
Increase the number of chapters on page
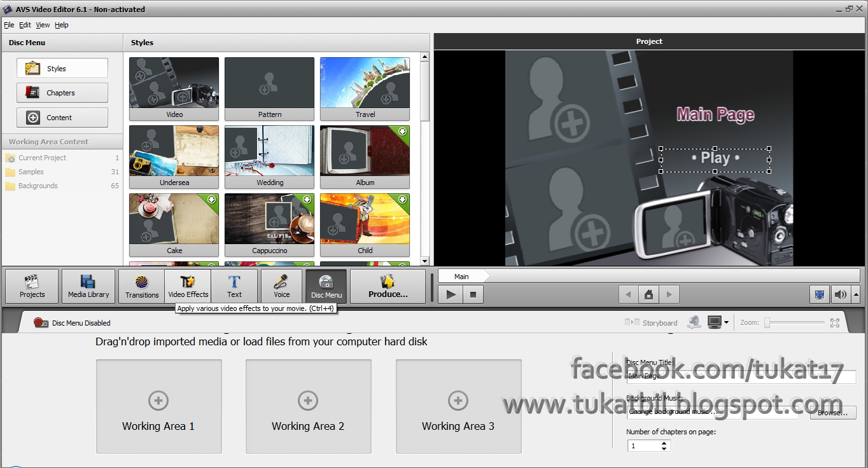pyautogui.click(x=664, y=443)
